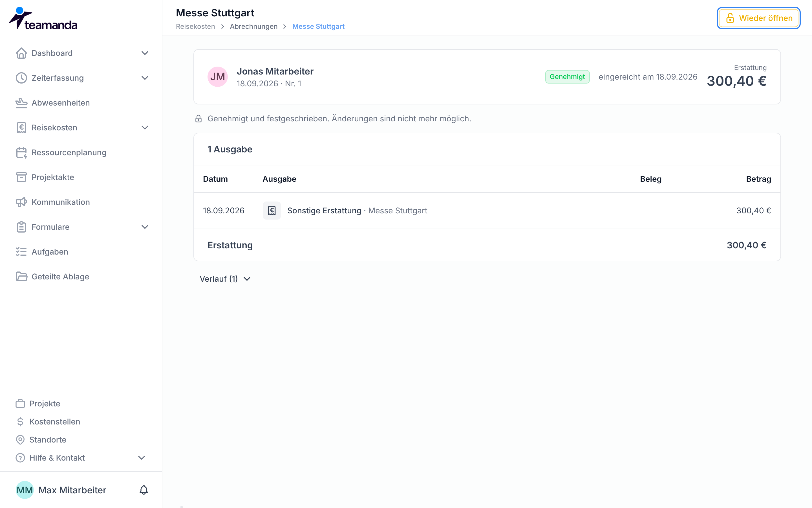Click the Messe Stuttgart breadcrumb link
The image size is (812, 508).
click(x=318, y=27)
